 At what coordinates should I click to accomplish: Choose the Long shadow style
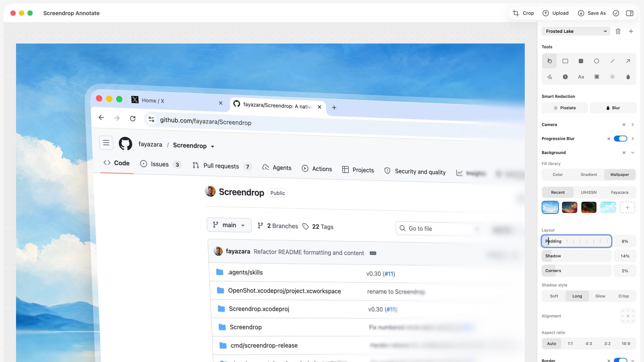(x=577, y=296)
